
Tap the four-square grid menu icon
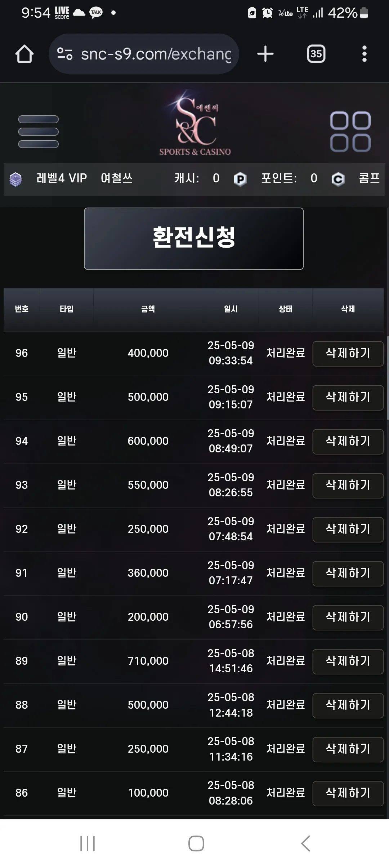[350, 132]
